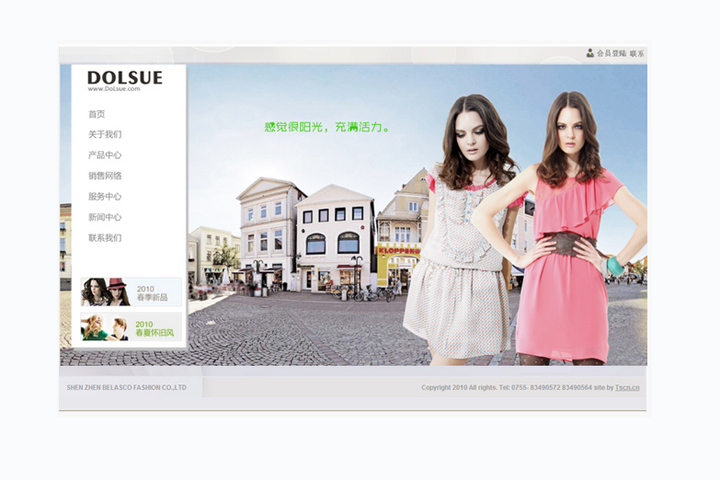720x480 pixels.
Task: Click the green slogan text 感觉很阳光
Action: [x=326, y=127]
